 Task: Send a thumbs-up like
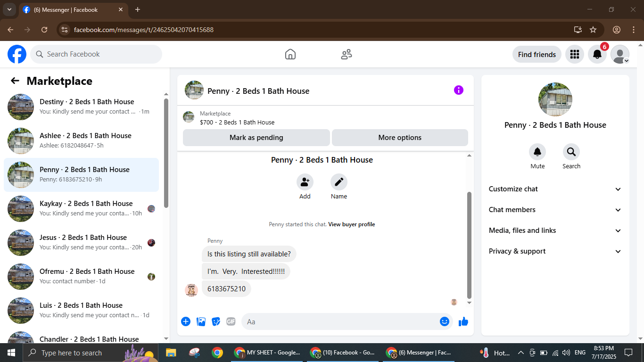[x=463, y=321]
